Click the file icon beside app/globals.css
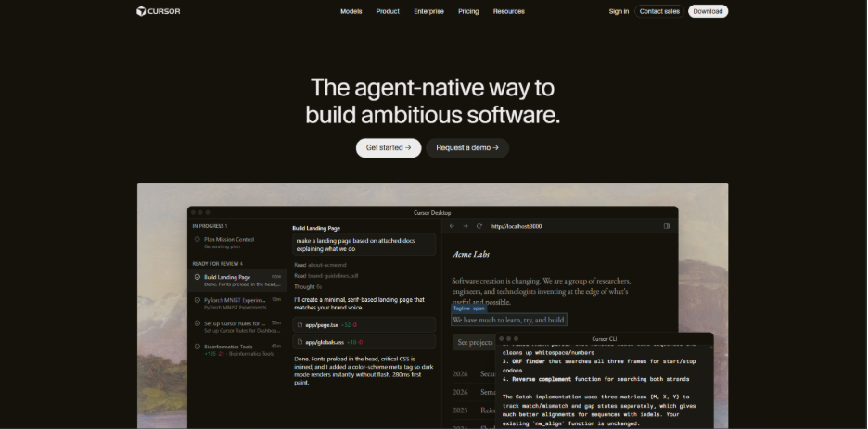The image size is (868, 429). click(300, 342)
